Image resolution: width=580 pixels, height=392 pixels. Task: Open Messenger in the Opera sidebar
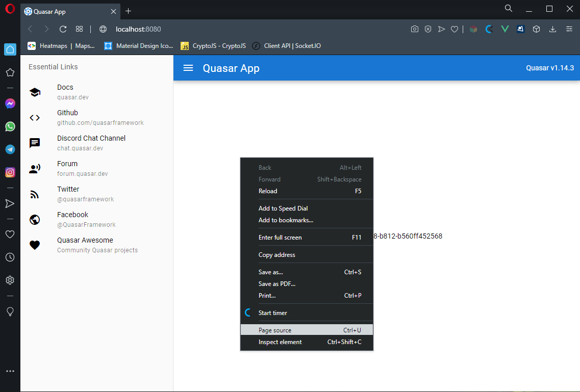[10, 103]
